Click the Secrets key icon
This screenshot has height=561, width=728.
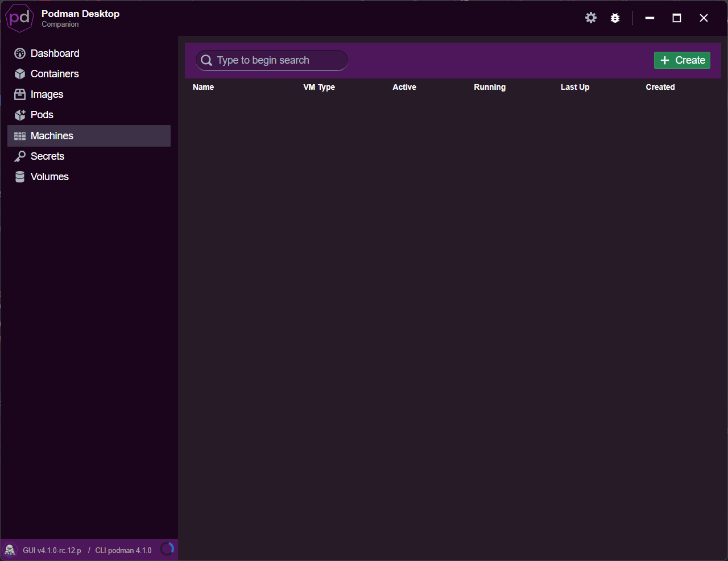point(20,156)
